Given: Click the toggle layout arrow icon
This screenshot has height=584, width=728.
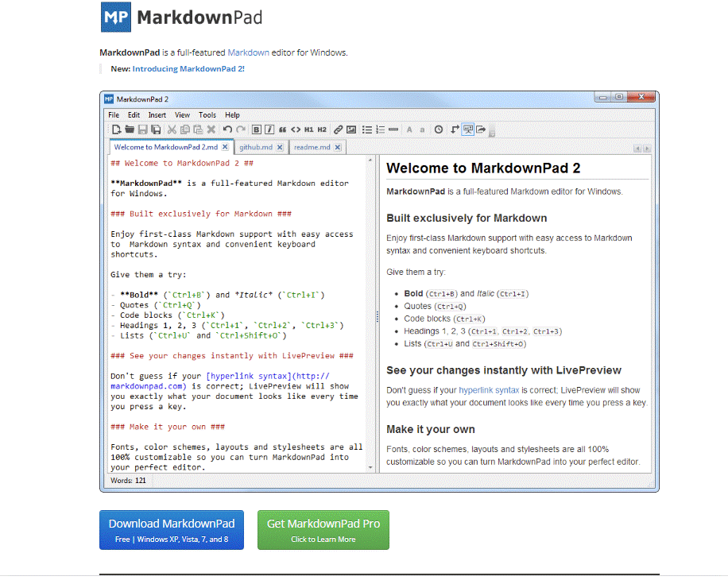Looking at the screenshot, I should click(x=455, y=130).
